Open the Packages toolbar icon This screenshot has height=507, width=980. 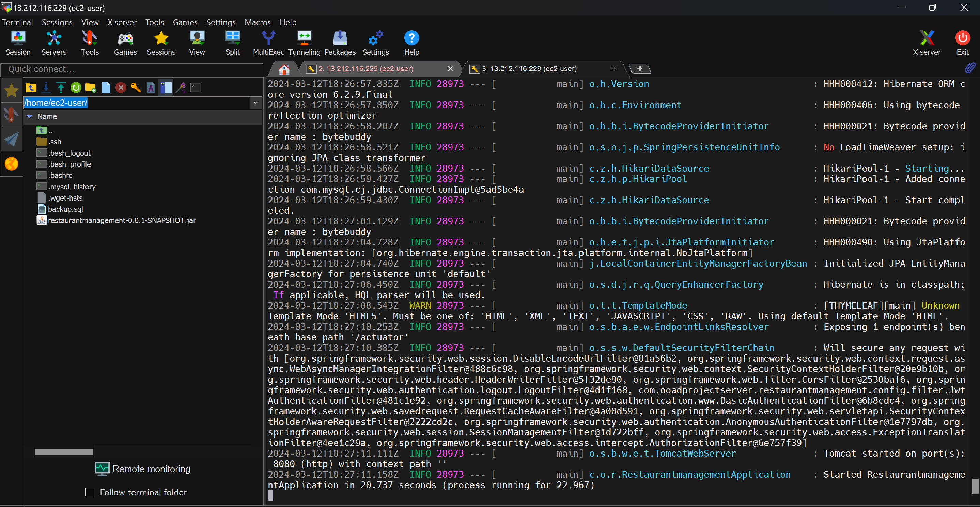(x=340, y=43)
